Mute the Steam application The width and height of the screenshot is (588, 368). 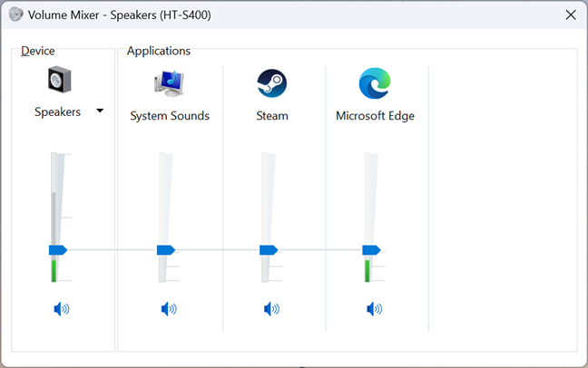click(271, 309)
